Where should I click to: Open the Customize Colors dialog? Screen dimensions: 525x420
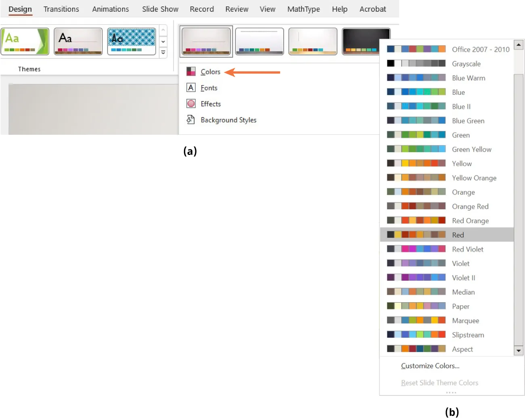(430, 366)
